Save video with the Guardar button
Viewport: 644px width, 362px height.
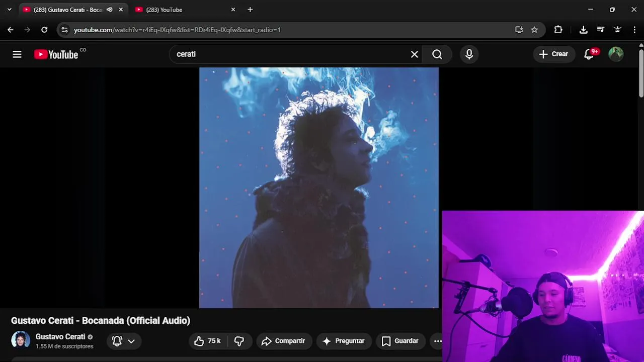[400, 341]
